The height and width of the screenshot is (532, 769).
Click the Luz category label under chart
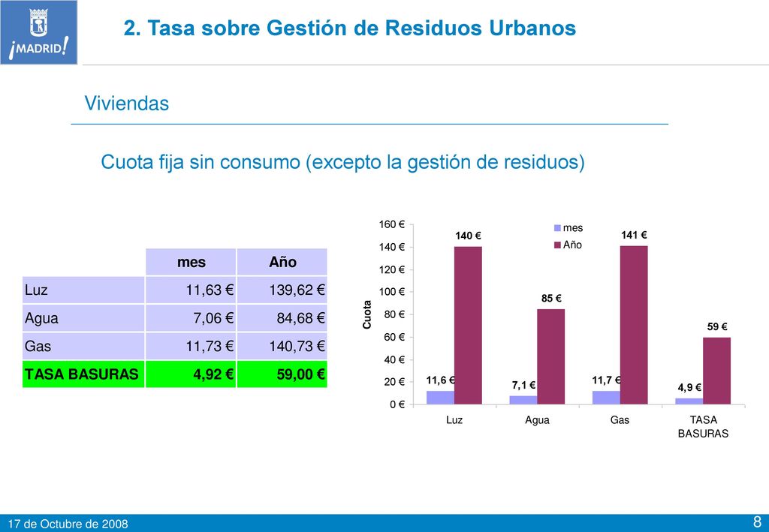point(454,420)
